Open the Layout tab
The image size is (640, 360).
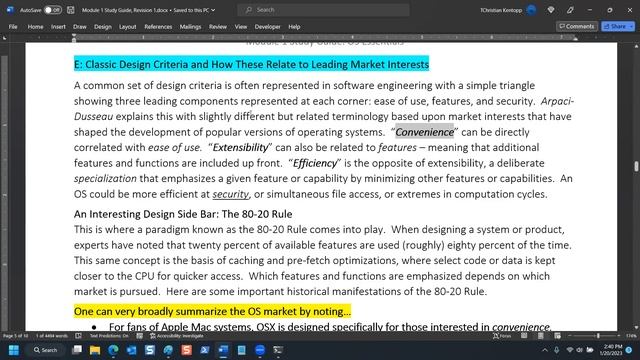[127, 27]
